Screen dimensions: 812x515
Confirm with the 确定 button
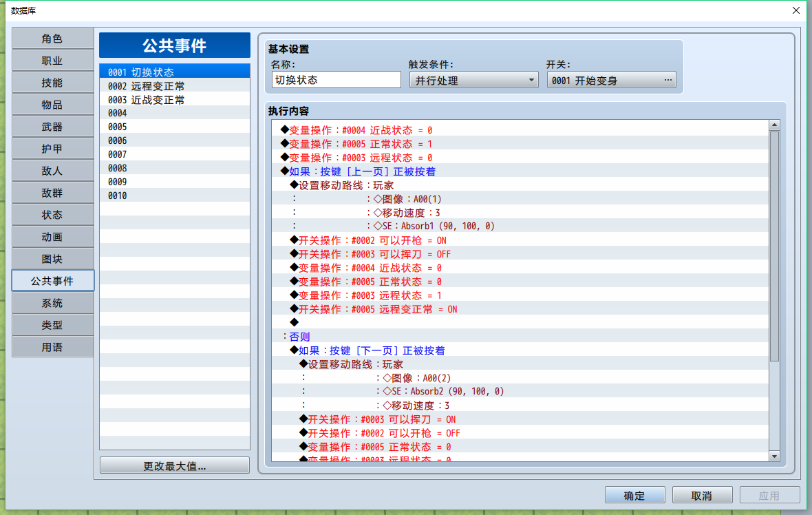(635, 495)
